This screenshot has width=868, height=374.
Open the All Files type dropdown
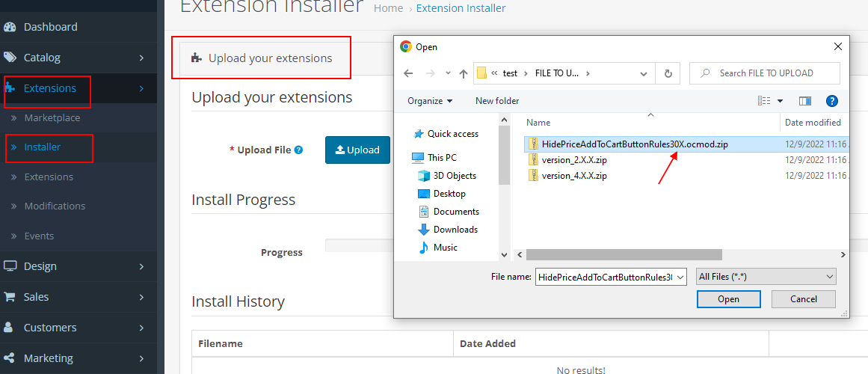point(766,277)
